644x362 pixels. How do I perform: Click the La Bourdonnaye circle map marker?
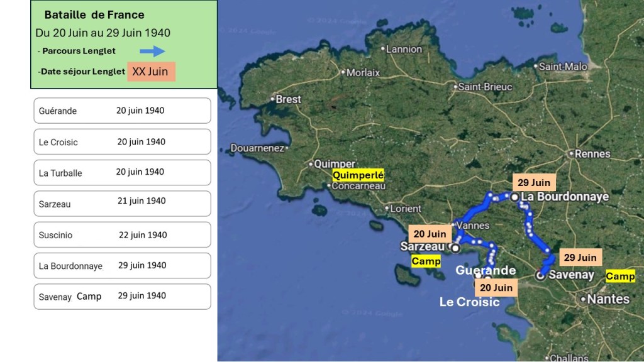click(x=514, y=197)
